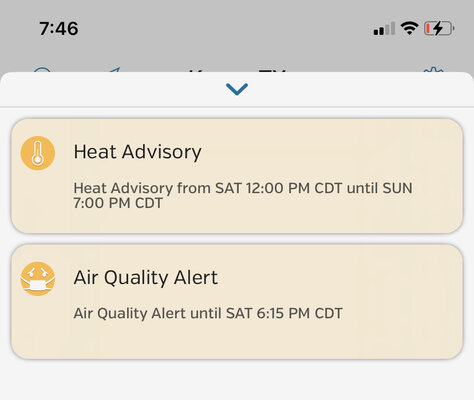This screenshot has width=474, height=400.
Task: Tap the charging battery status icon
Action: pos(439,28)
